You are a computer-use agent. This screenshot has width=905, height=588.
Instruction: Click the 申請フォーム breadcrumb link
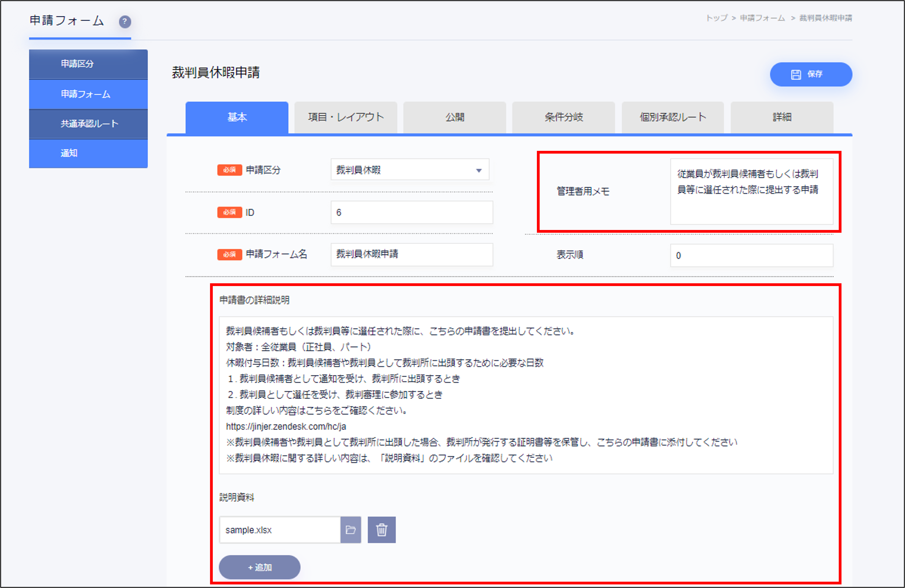click(x=762, y=18)
